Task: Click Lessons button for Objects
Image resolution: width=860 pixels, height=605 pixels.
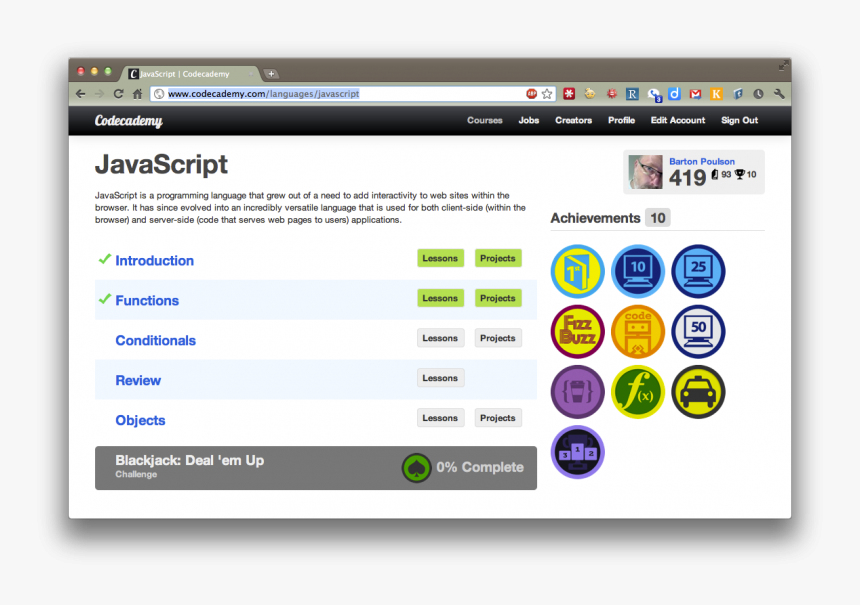Action: point(440,418)
